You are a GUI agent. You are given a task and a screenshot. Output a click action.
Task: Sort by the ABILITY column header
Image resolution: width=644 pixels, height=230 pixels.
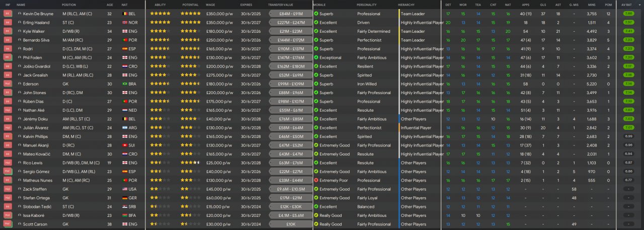tap(160, 4)
